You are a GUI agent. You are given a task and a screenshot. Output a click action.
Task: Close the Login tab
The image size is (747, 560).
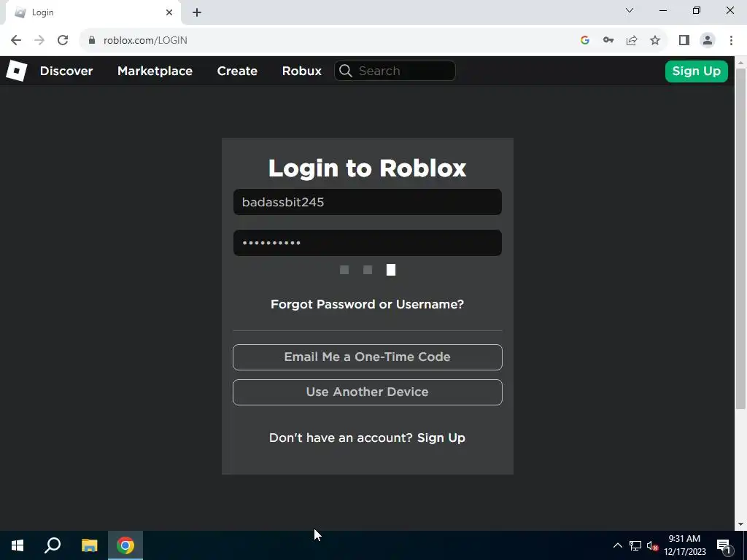pos(169,13)
